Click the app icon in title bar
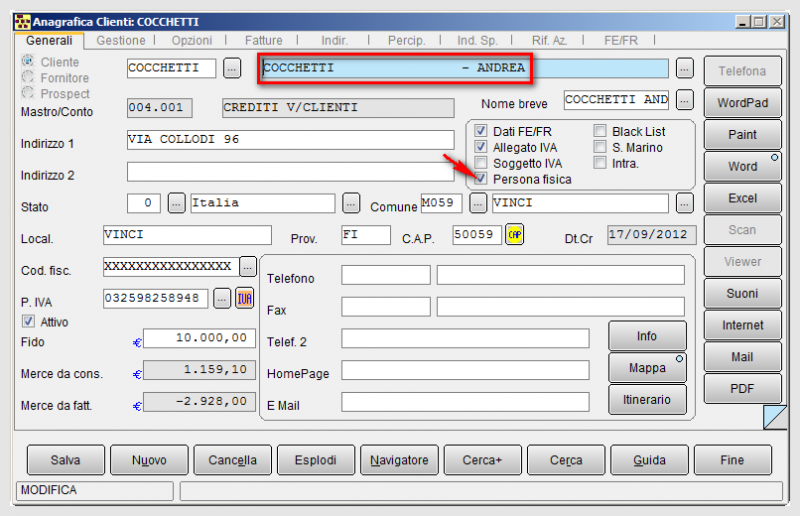800x516 pixels. (x=22, y=22)
